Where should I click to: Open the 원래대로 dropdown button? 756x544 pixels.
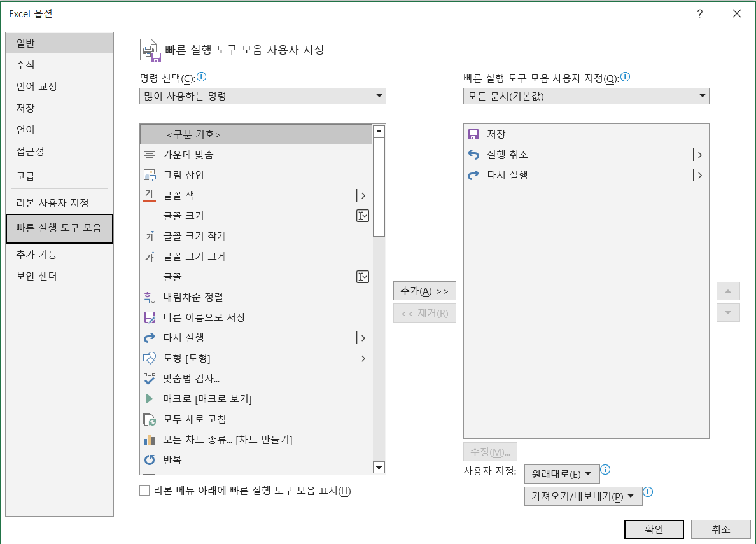coord(562,474)
